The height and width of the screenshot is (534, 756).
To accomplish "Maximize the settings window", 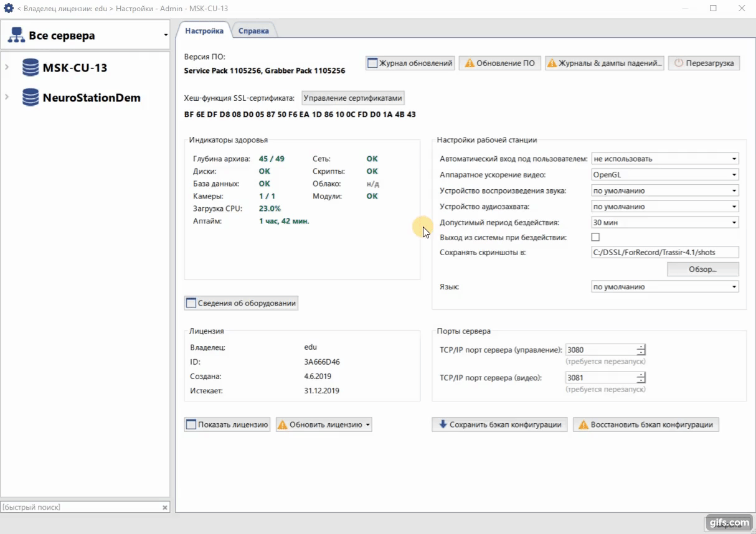I will coord(713,8).
